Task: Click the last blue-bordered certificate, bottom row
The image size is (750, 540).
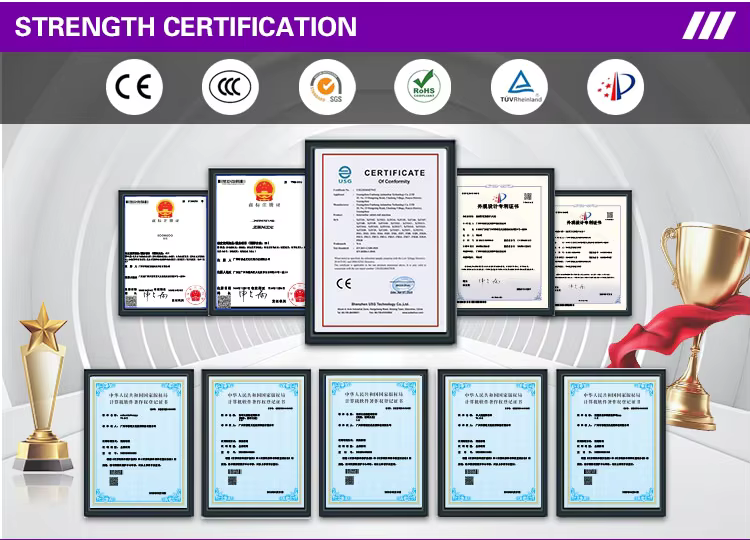Action: [610, 441]
